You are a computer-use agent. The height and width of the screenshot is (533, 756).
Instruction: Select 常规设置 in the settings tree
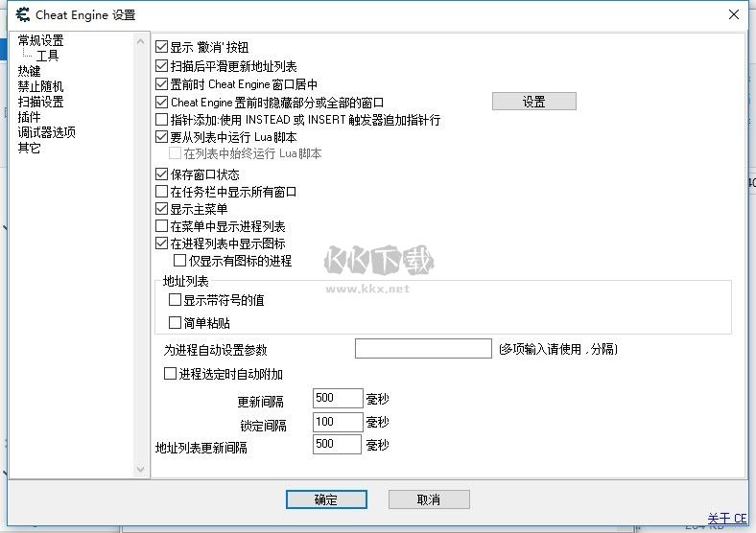tap(41, 40)
